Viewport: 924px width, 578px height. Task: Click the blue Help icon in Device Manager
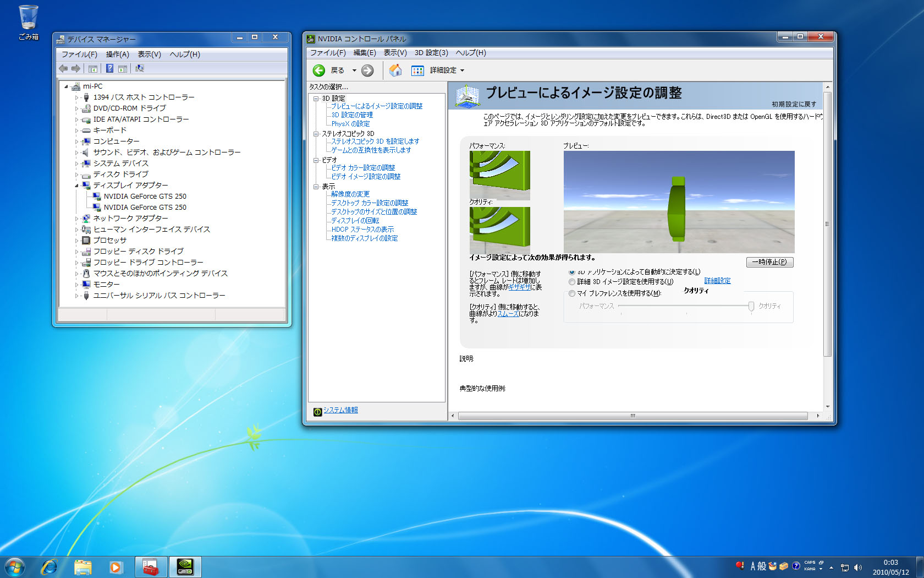[109, 68]
